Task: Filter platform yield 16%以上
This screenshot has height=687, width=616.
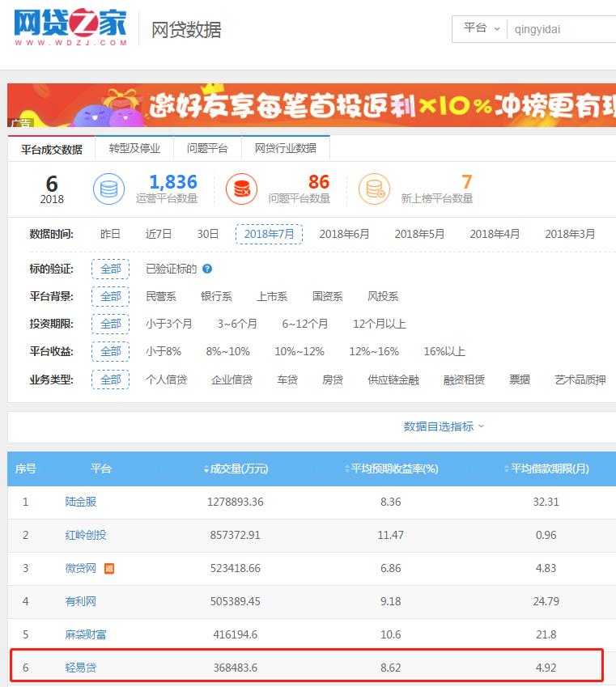Action: click(444, 352)
